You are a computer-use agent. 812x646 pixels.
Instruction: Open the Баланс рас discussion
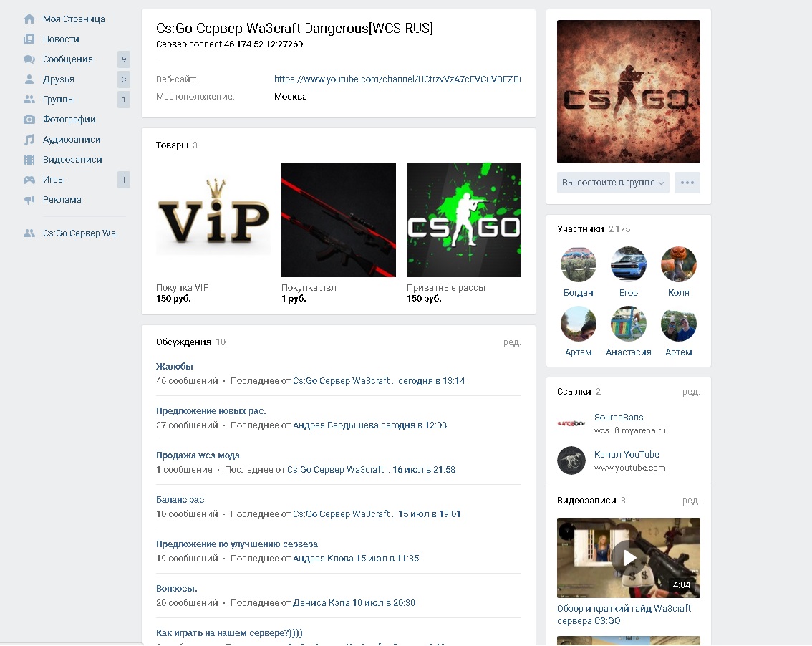[x=180, y=500]
